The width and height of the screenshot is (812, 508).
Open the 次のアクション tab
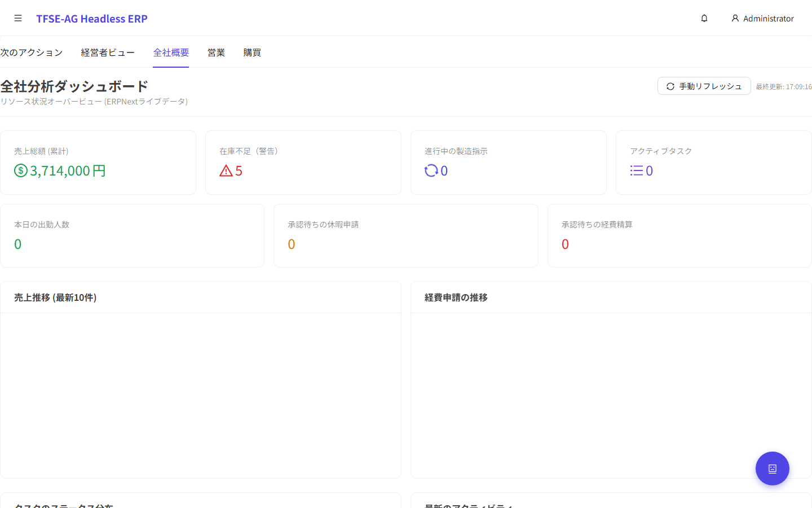tap(31, 52)
